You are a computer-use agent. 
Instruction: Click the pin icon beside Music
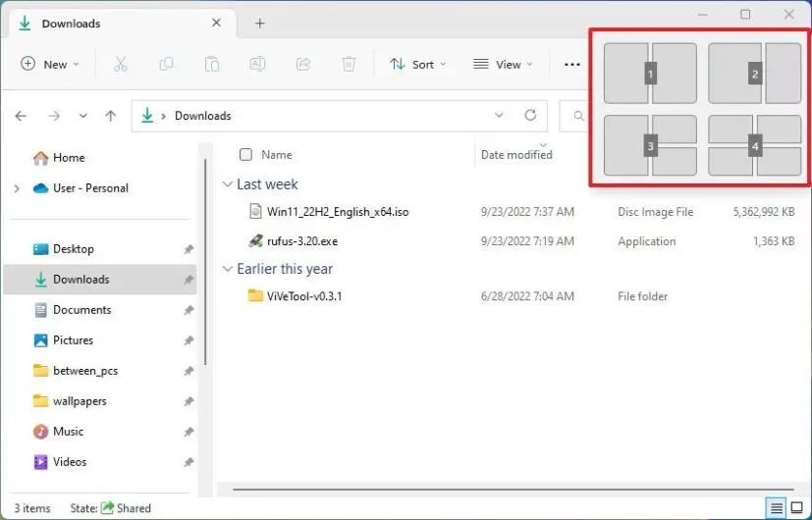pyautogui.click(x=189, y=432)
